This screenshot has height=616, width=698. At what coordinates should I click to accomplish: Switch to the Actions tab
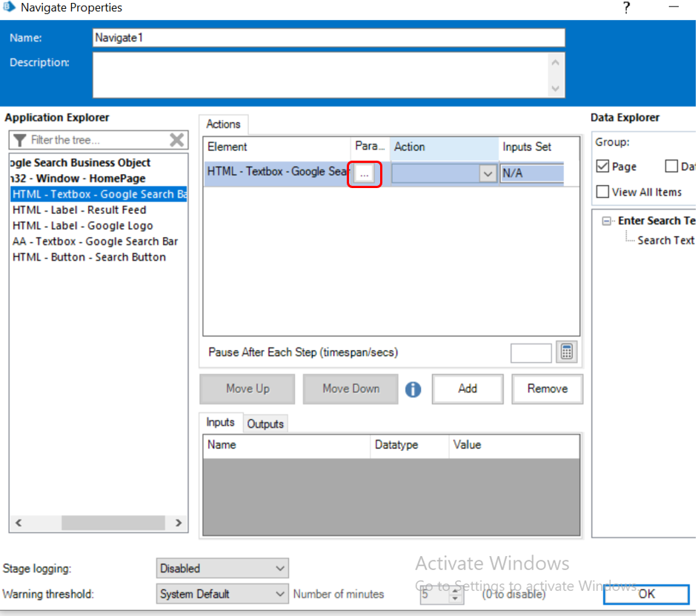click(x=223, y=124)
